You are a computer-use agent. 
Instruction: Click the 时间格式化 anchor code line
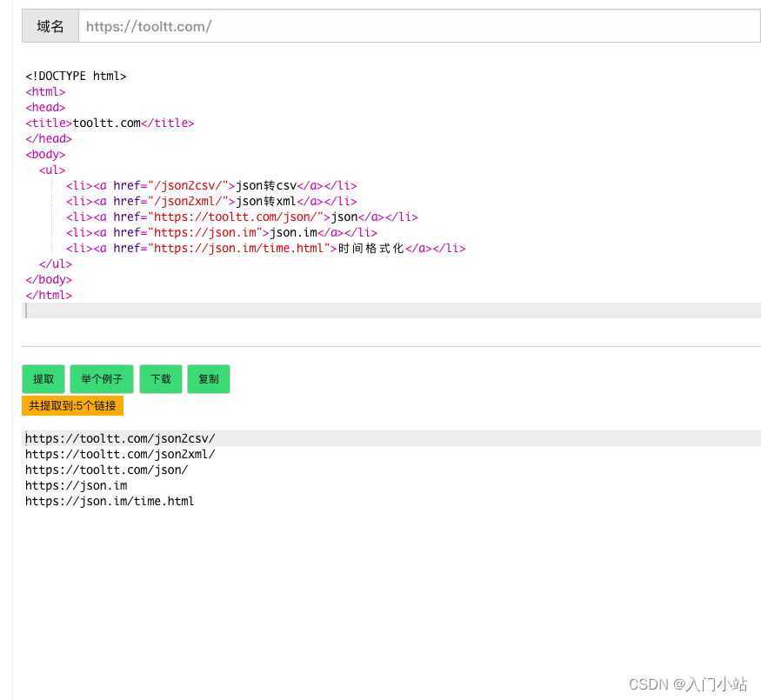point(266,249)
